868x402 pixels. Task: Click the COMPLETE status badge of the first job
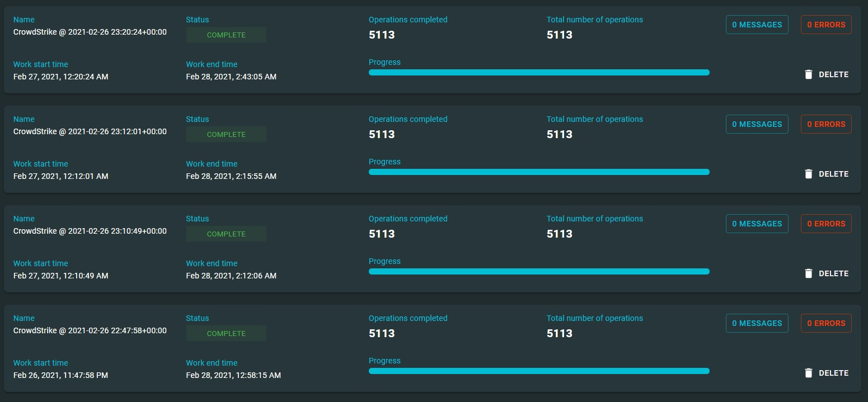(x=226, y=34)
